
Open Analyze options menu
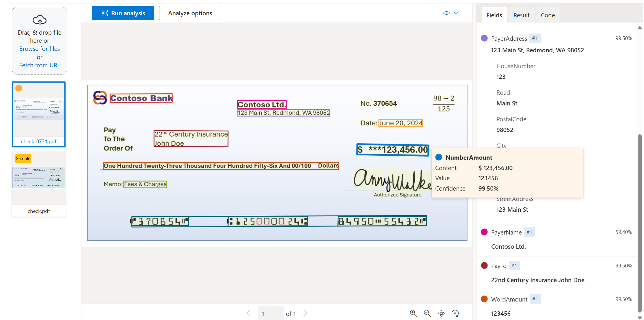point(190,13)
